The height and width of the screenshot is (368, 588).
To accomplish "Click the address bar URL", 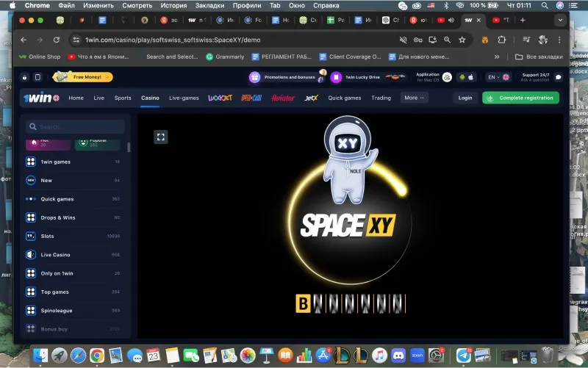I will point(173,40).
